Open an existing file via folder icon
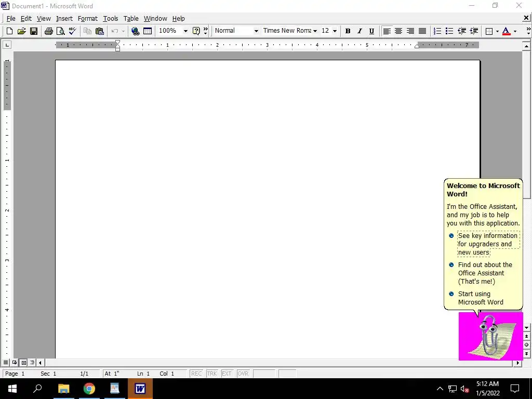The height and width of the screenshot is (399, 532). [x=21, y=31]
